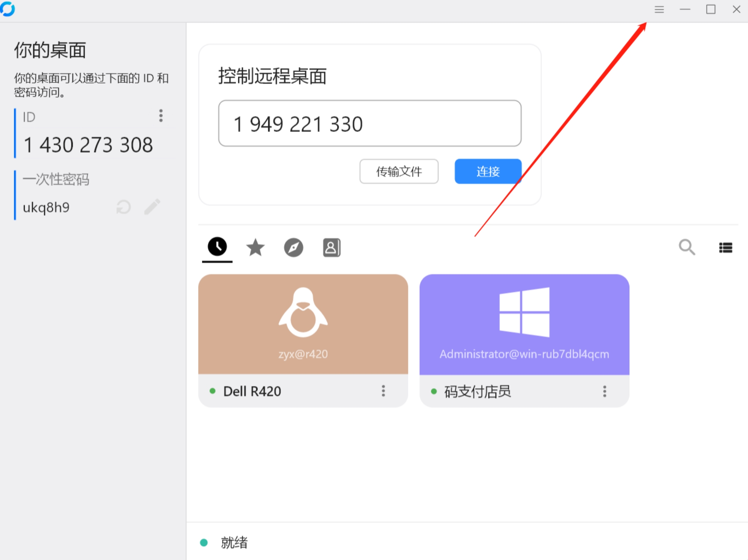Close the RustDesk window
The width and height of the screenshot is (748, 560).
[x=736, y=9]
